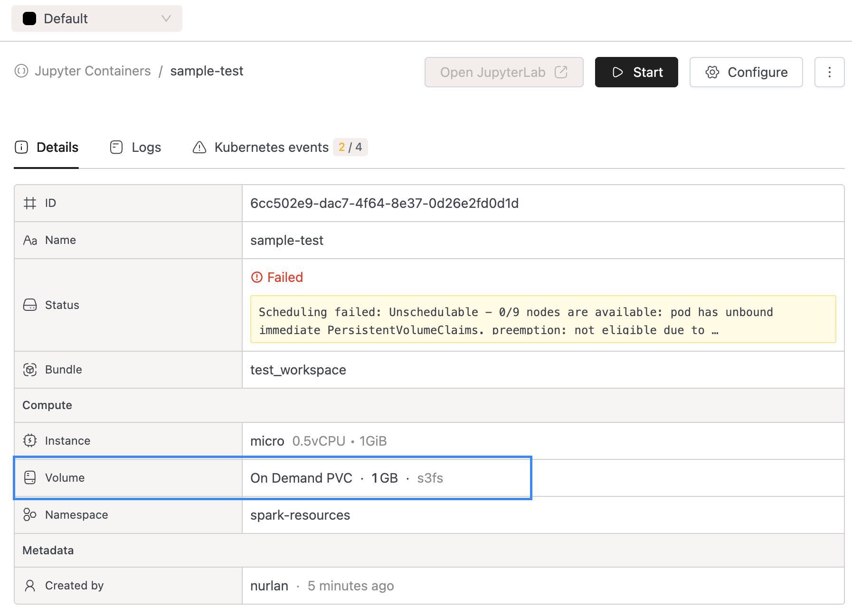Open the three-dot more options menu
The height and width of the screenshot is (616, 852).
pos(829,72)
